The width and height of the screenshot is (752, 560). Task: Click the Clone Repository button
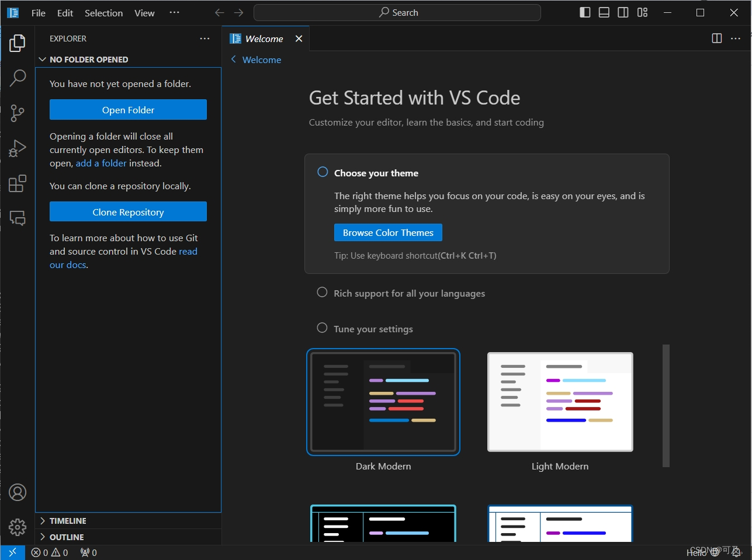(x=128, y=212)
